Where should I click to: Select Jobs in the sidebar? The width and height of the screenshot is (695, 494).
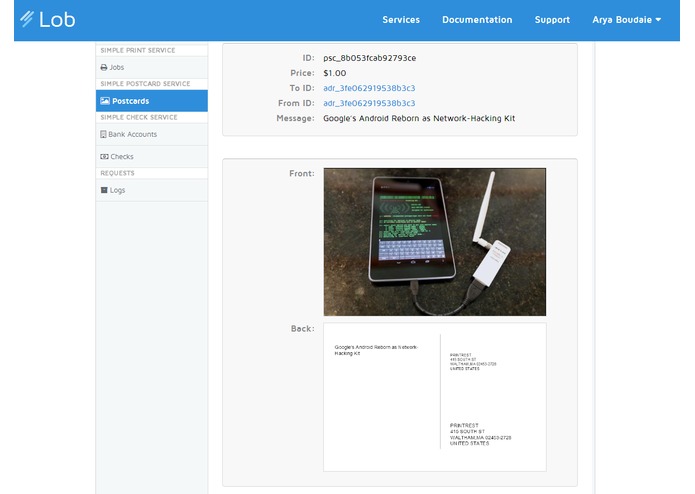(152, 67)
